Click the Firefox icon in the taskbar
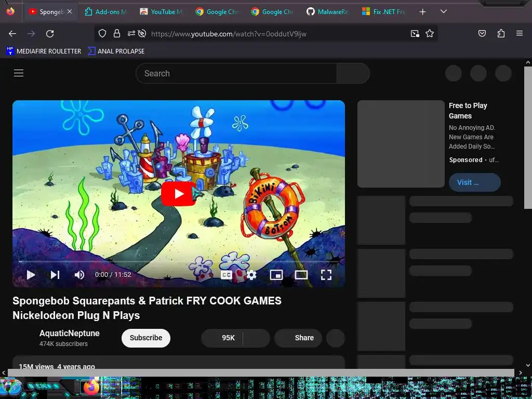 click(x=91, y=388)
